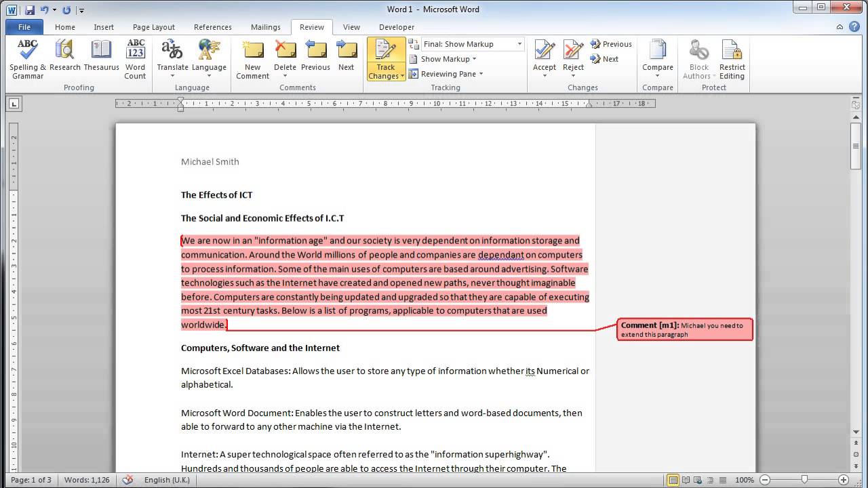Screen dimensions: 868x488
Task: Insert a New Comment
Action: [x=253, y=59]
